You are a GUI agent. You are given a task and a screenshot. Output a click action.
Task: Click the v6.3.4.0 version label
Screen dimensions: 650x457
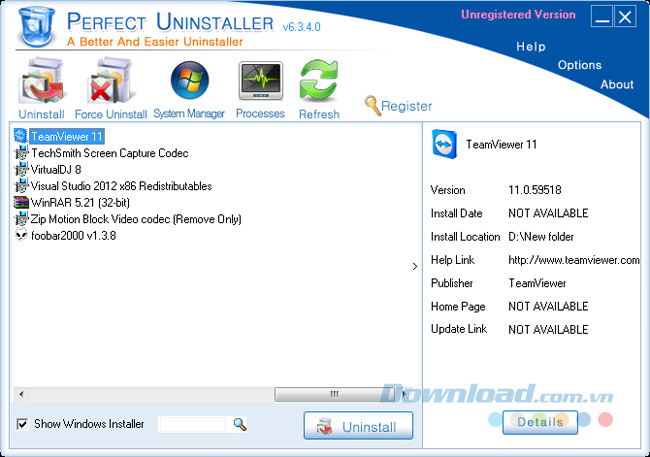(301, 27)
